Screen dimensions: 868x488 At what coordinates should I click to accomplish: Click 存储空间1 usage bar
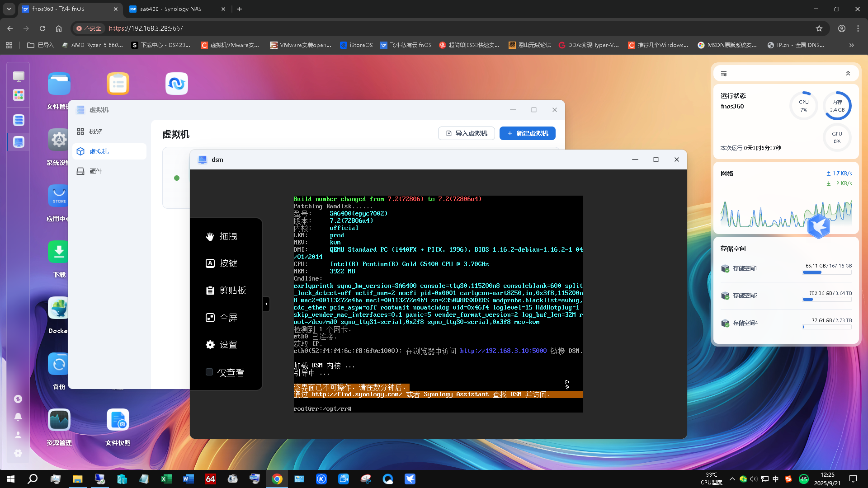pos(827,272)
